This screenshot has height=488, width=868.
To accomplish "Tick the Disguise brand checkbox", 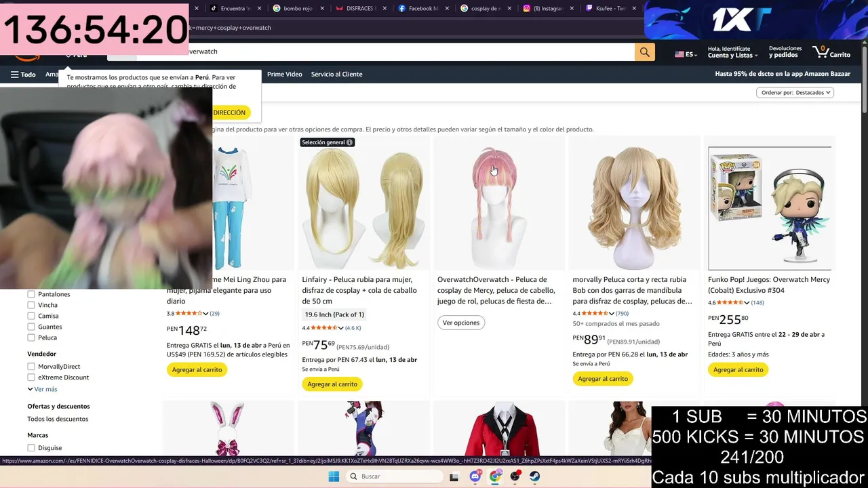I will [x=31, y=448].
